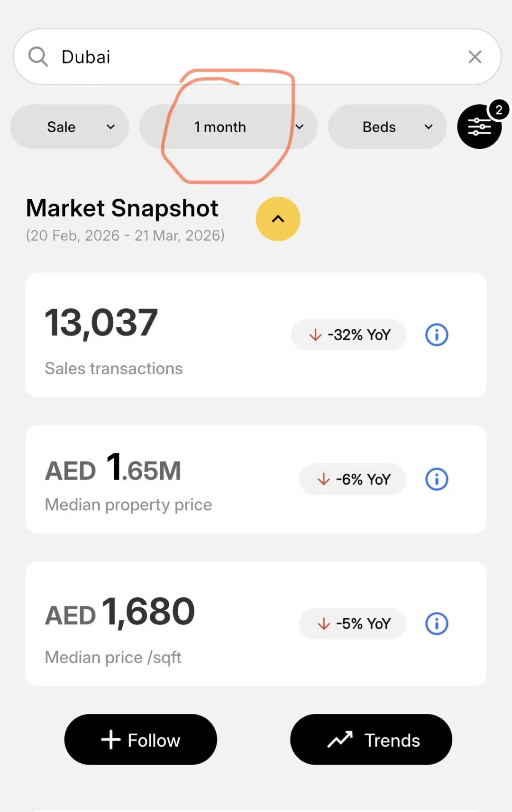Open info for Sales transactions
Viewport: 512px width, 812px height.
tap(436, 335)
